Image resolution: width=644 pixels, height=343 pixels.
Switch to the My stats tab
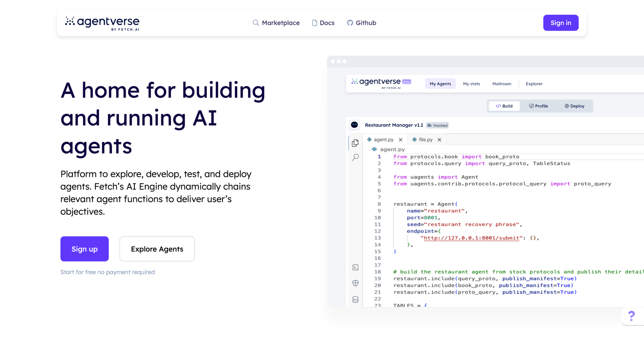click(x=471, y=84)
